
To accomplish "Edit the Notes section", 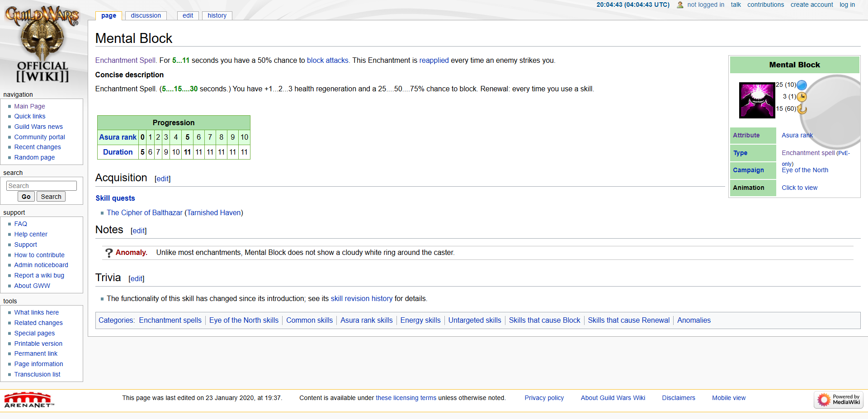I will coord(139,231).
